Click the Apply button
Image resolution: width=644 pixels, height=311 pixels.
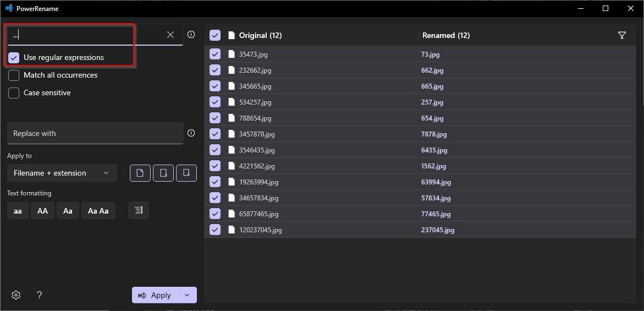click(x=155, y=295)
